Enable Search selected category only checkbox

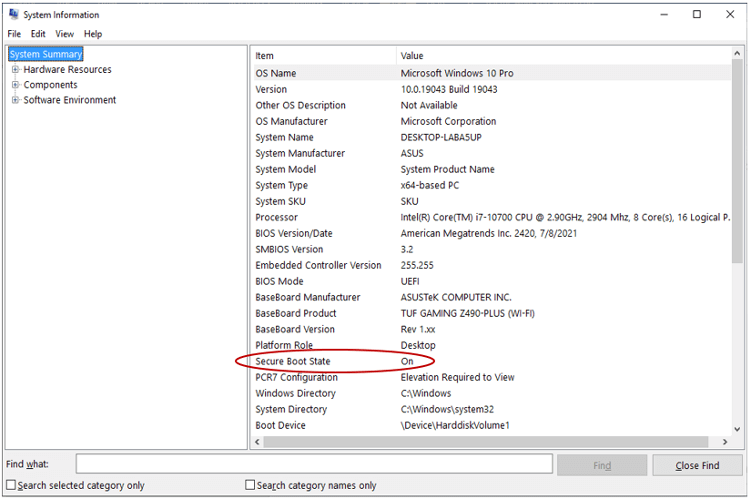point(11,486)
